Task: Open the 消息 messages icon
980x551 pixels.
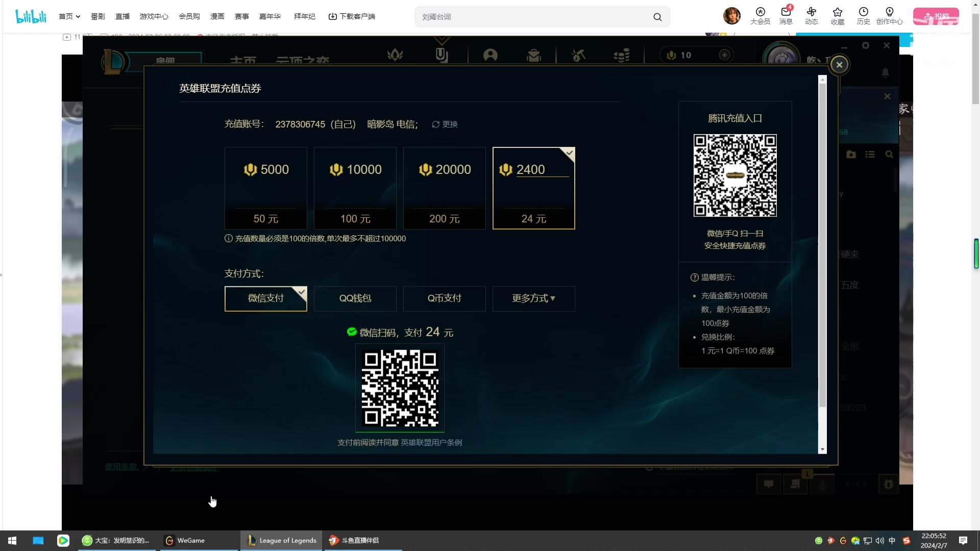Action: [786, 16]
